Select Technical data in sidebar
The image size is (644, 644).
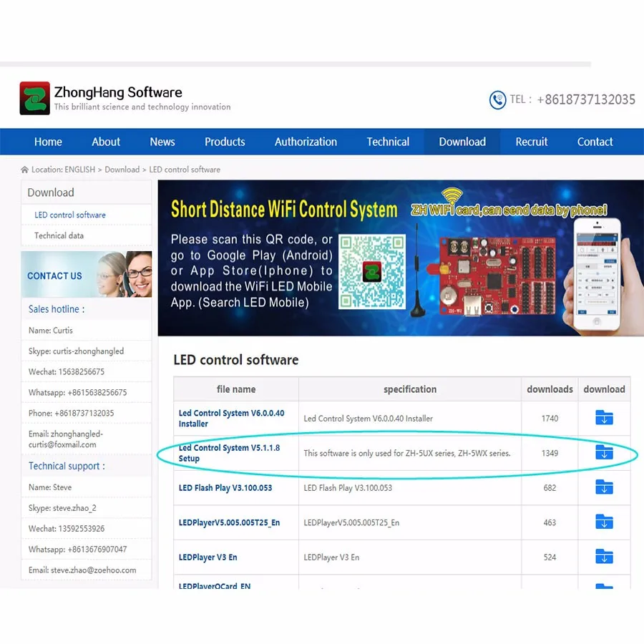point(59,235)
